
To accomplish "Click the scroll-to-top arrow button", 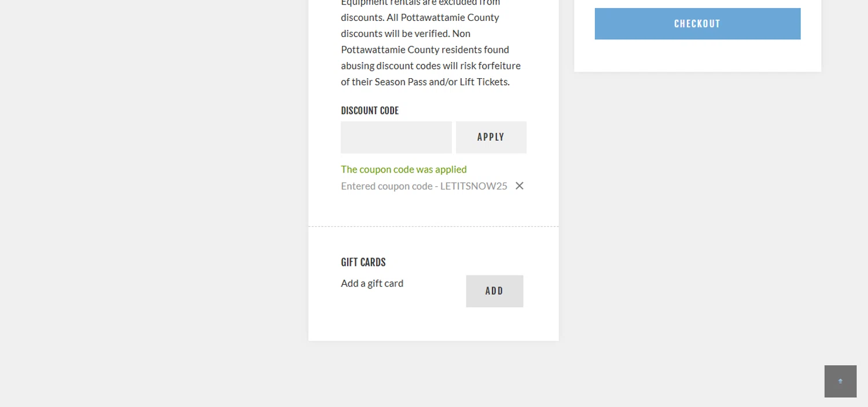I will click(840, 381).
